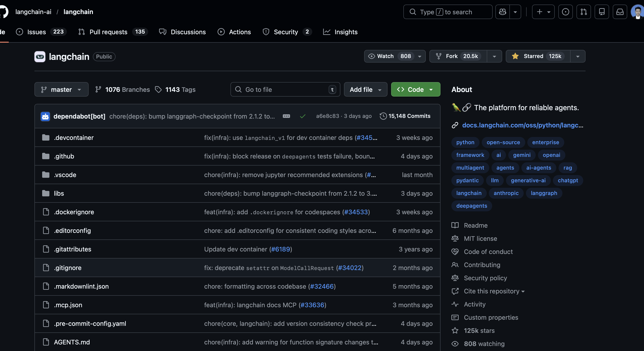Expand the Fork options arrow
The width and height of the screenshot is (644, 351).
pyautogui.click(x=494, y=56)
